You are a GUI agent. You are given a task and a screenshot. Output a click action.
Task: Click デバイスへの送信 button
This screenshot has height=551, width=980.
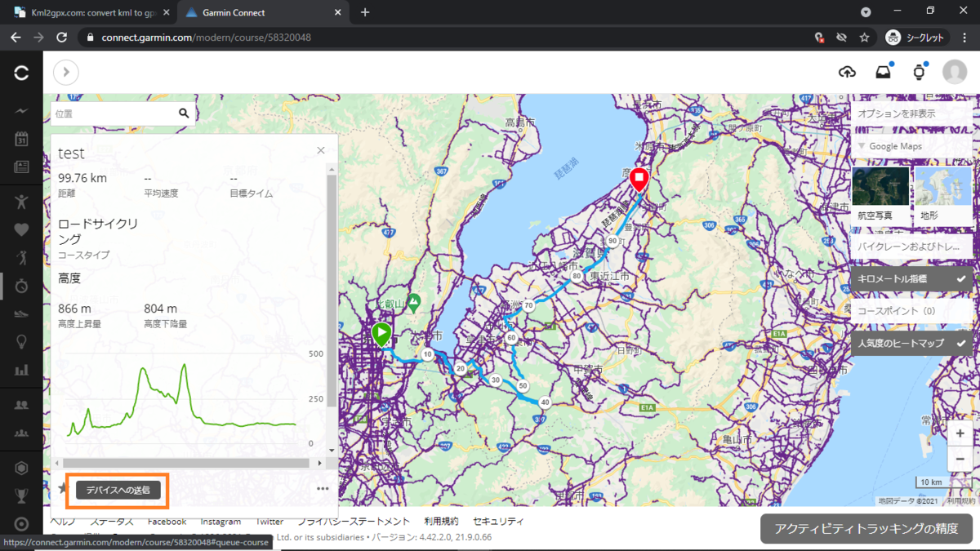118,490
